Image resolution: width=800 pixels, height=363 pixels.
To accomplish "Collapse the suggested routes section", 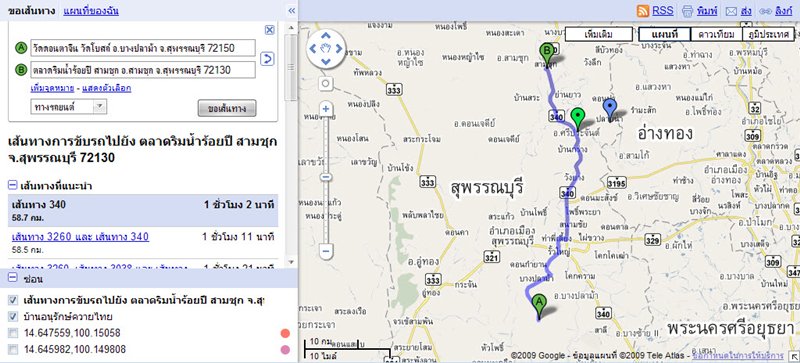I will 13,185.
